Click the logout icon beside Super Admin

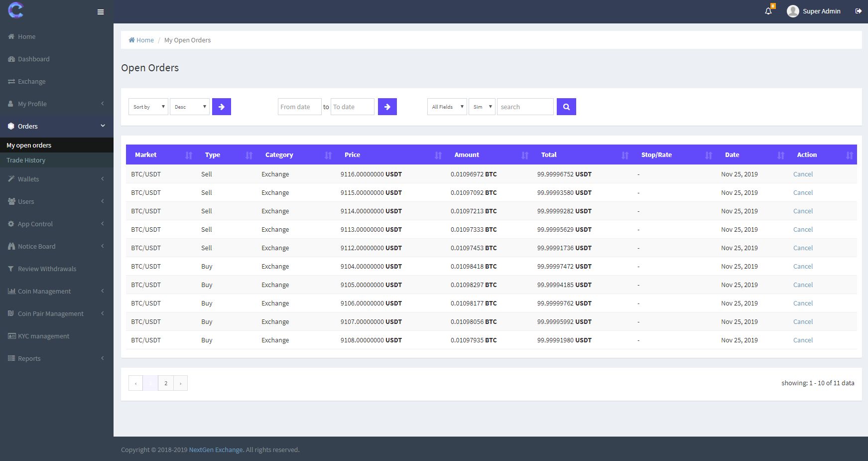[858, 11]
